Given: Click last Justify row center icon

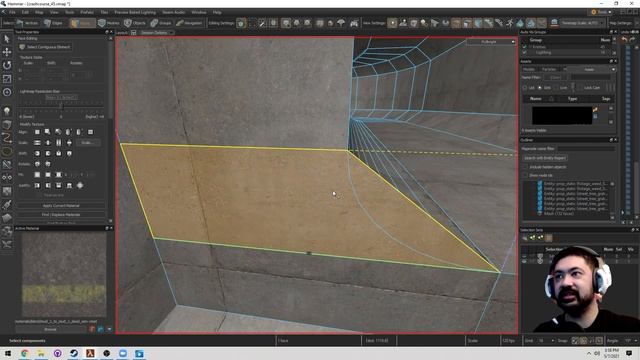Looking at the screenshot, I should pos(80,185).
